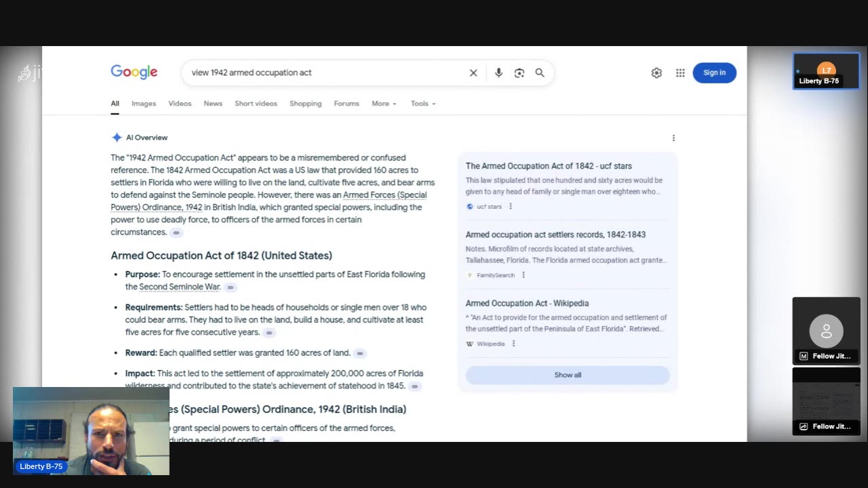Follow the 'Second Seminole War' underlined link
The image size is (868, 488).
[x=180, y=287]
